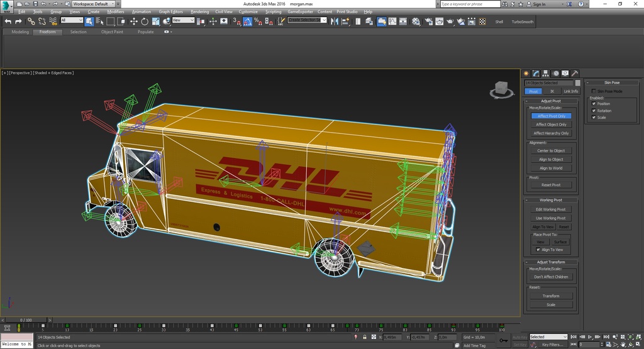Uncheck the Rotation checkbox

coord(594,111)
